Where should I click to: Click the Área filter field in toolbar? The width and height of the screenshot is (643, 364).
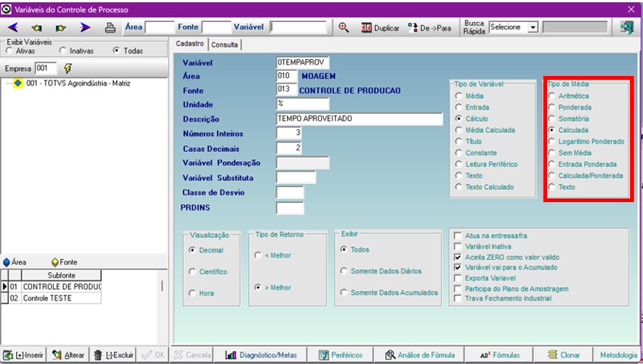tap(160, 27)
